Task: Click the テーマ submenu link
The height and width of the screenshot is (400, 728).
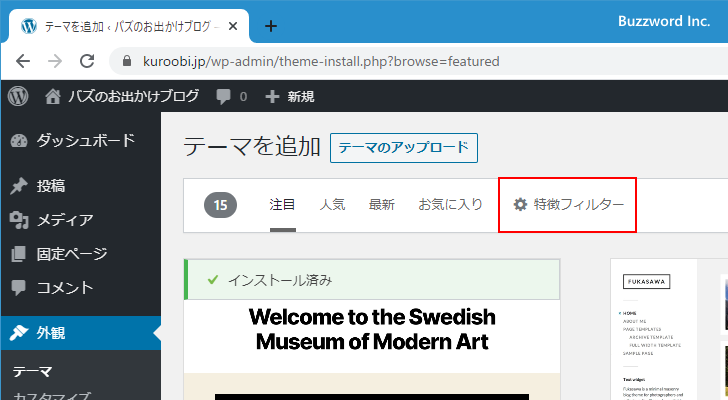Action: click(x=32, y=372)
